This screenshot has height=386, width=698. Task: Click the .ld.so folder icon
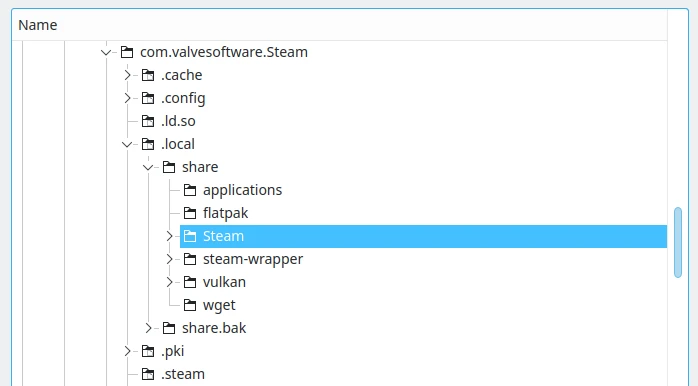[148, 121]
